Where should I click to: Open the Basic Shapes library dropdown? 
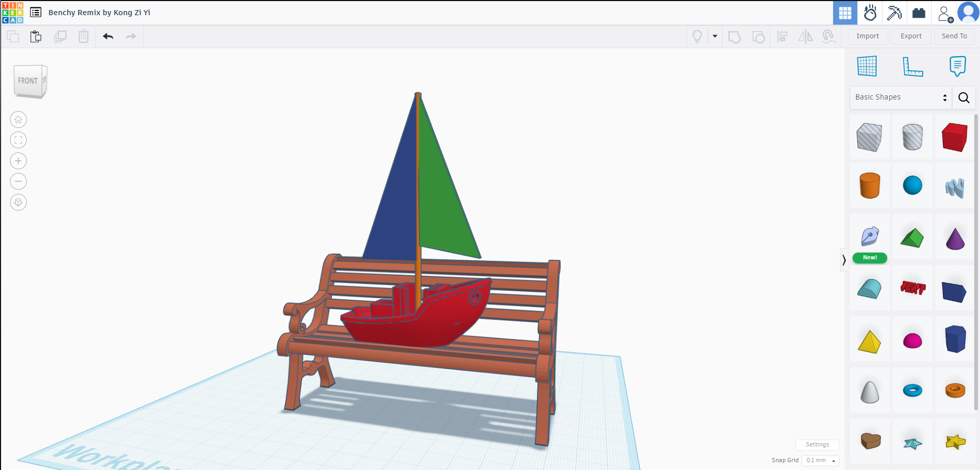(901, 97)
